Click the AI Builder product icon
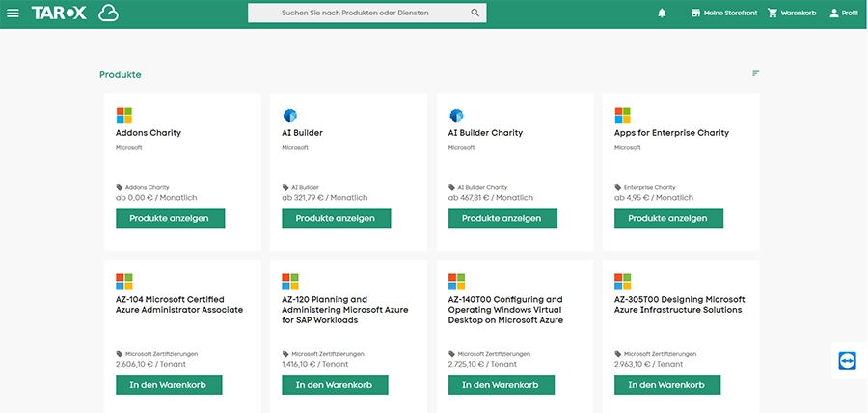The width and height of the screenshot is (868, 413). click(x=289, y=115)
